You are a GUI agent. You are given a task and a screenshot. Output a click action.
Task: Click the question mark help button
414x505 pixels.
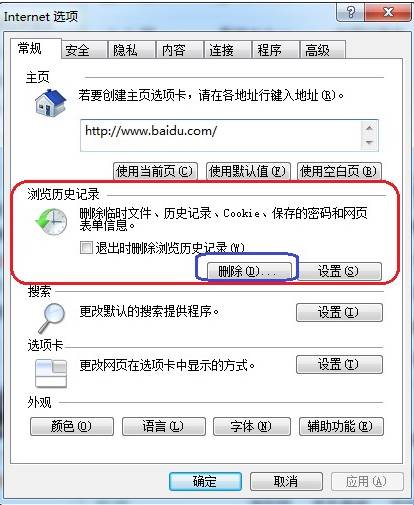click(350, 13)
